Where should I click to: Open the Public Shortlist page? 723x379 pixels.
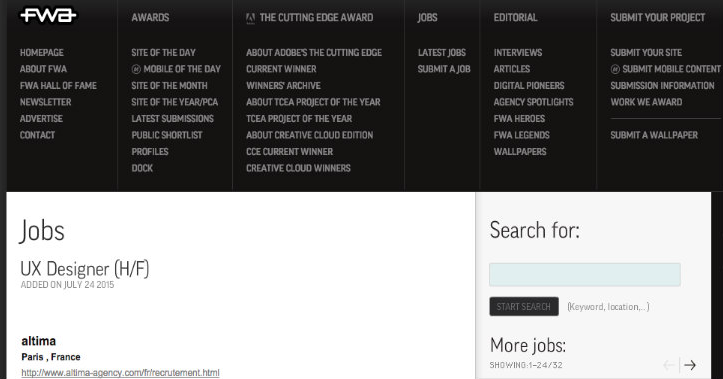[x=167, y=135]
